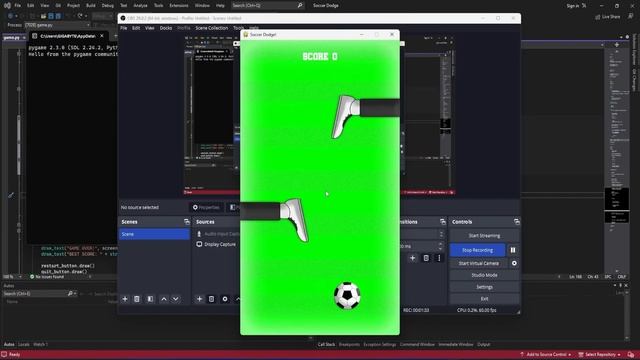Remove selected scene using Scenes trash icon
This screenshot has width=640, height=360.
[x=137, y=299]
